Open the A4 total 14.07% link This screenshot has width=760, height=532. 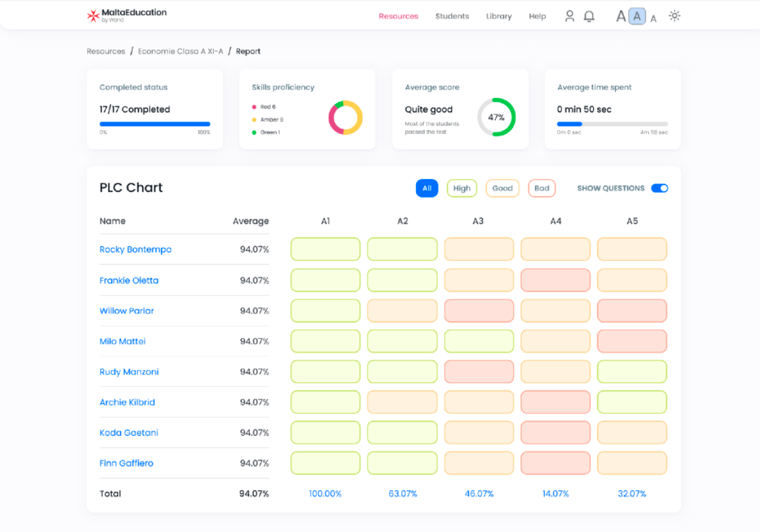coord(555,494)
